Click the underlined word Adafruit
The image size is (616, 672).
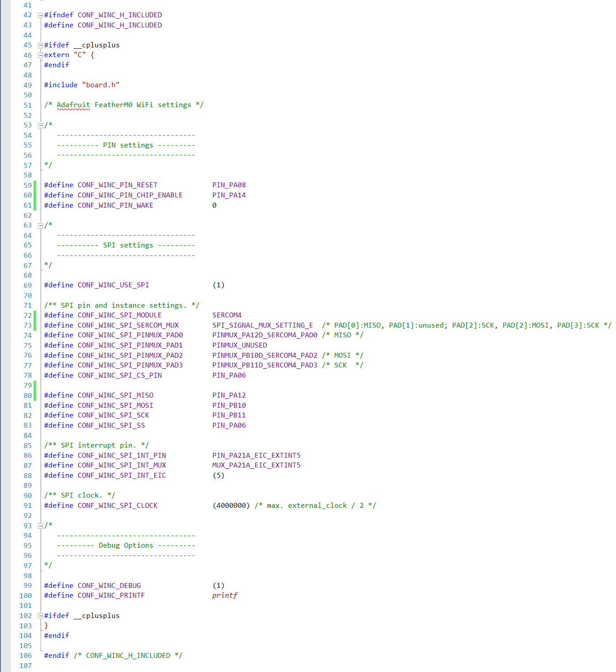(x=73, y=105)
